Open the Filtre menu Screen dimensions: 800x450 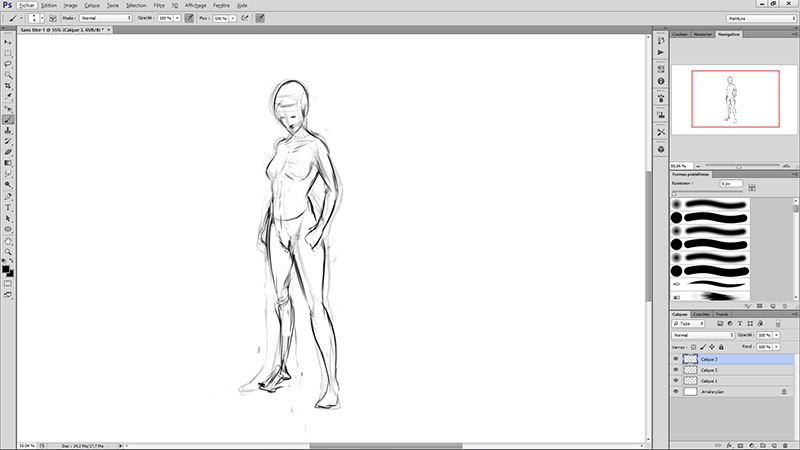[x=159, y=5]
